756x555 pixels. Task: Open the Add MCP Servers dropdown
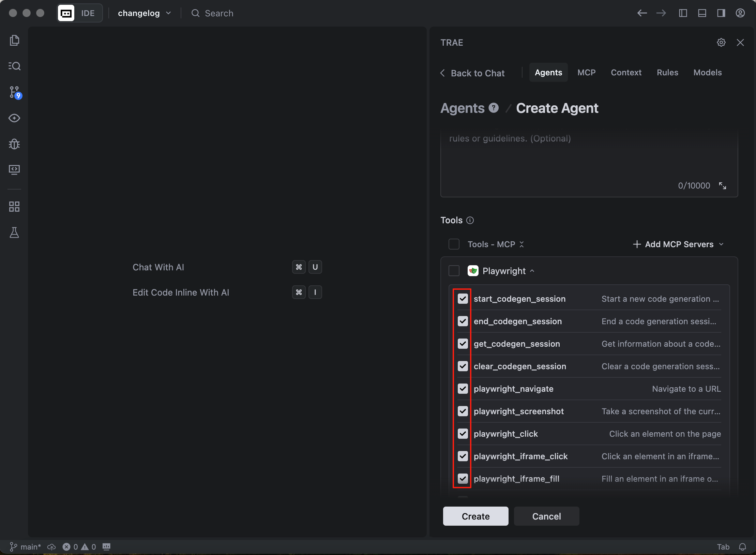pyautogui.click(x=678, y=244)
